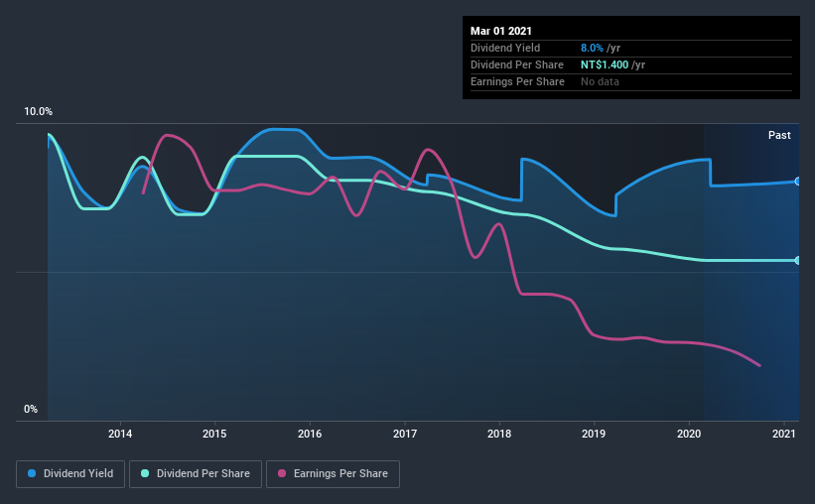Toggle the Earnings Per Share legend button
This screenshot has width=815, height=504.
pyautogui.click(x=334, y=474)
